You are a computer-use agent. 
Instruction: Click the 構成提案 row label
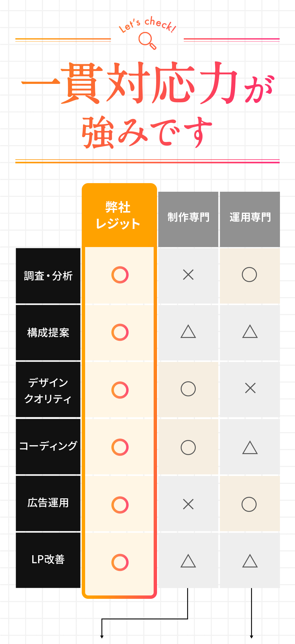click(48, 333)
